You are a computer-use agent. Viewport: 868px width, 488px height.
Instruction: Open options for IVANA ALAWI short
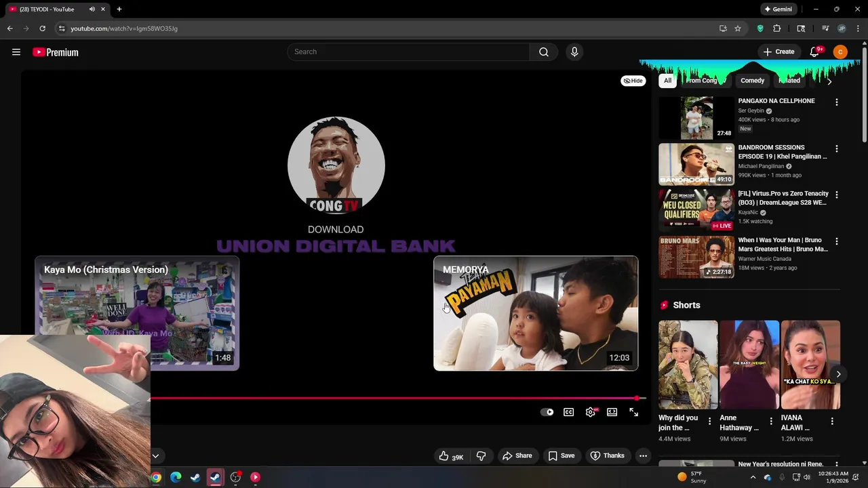point(832,421)
